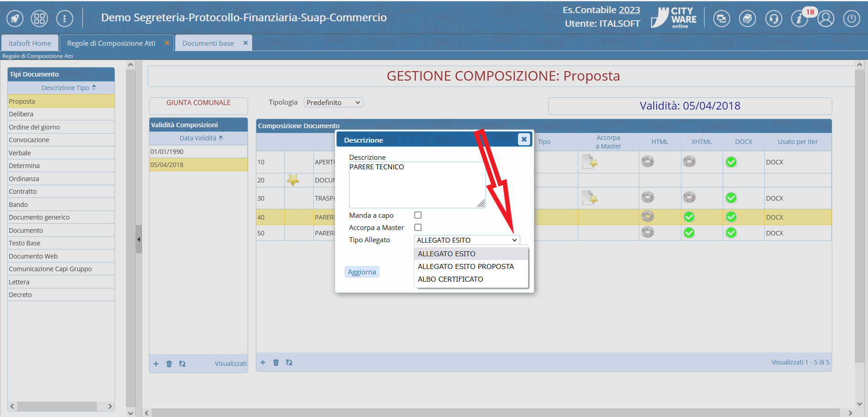Click the power logout icon
Screen dimensions: 868x417
coord(851,19)
